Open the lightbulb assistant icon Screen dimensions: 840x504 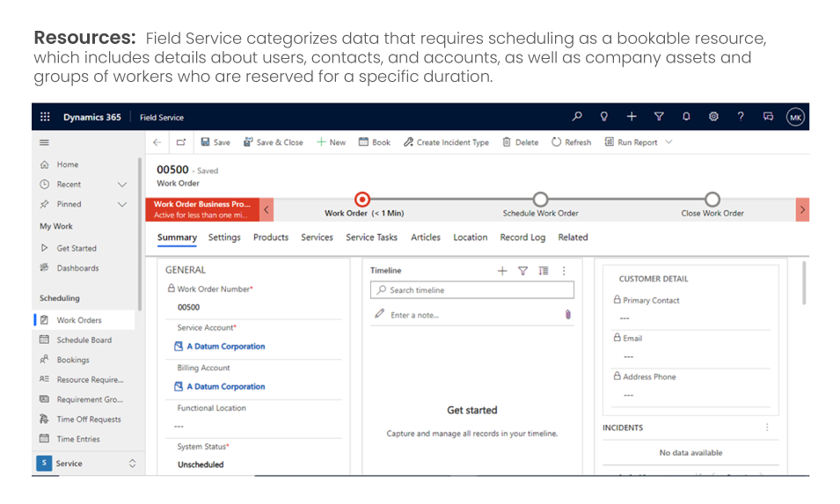coord(604,116)
